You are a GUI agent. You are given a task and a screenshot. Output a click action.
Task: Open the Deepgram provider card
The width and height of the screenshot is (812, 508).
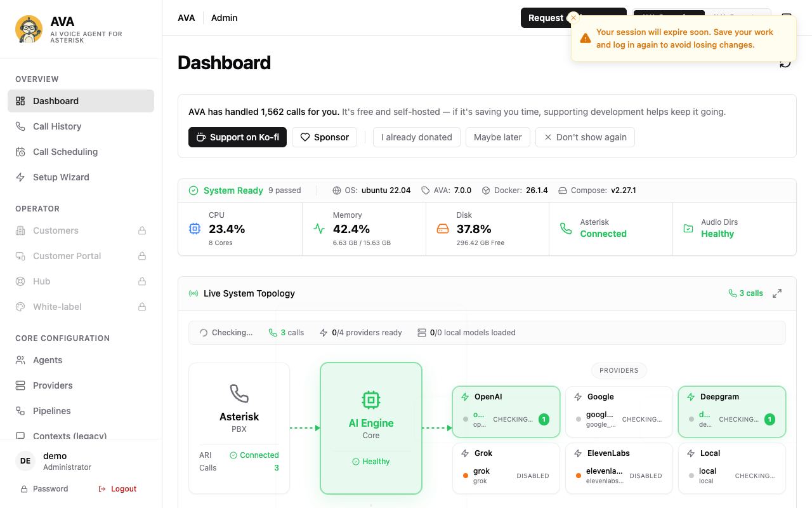tap(732, 411)
